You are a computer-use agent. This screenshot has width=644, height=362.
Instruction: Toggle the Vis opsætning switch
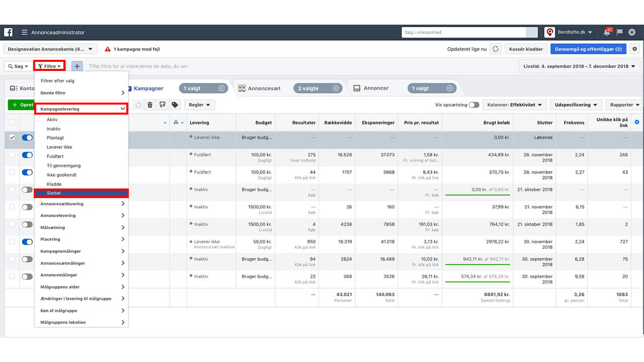473,105
